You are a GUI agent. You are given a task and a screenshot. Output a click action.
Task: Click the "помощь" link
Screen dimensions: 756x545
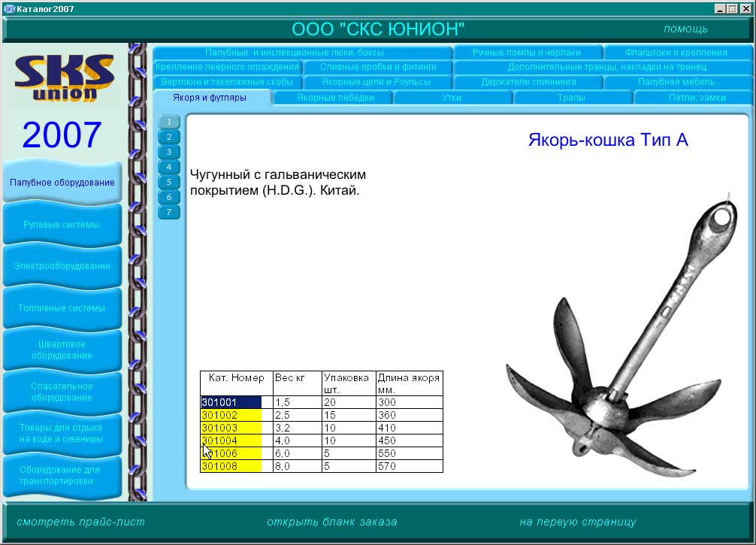point(685,28)
